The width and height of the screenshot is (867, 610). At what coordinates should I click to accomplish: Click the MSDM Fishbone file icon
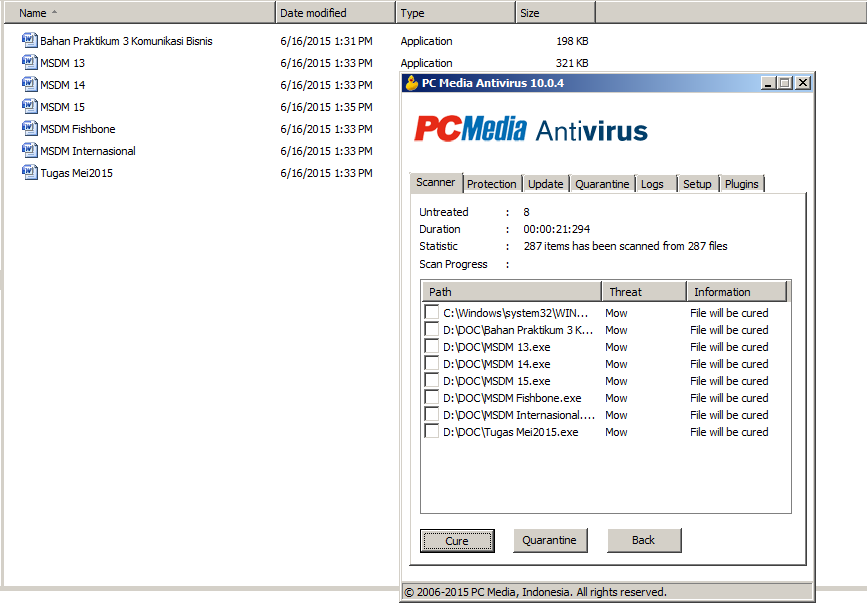(x=29, y=128)
